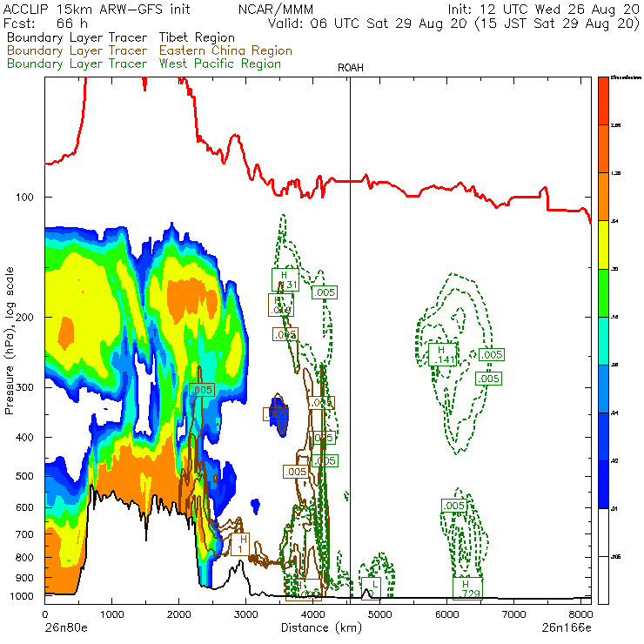This screenshot has width=644, height=644.
Task: Click the 'NCAR/MMM' header text
Action: point(276,9)
